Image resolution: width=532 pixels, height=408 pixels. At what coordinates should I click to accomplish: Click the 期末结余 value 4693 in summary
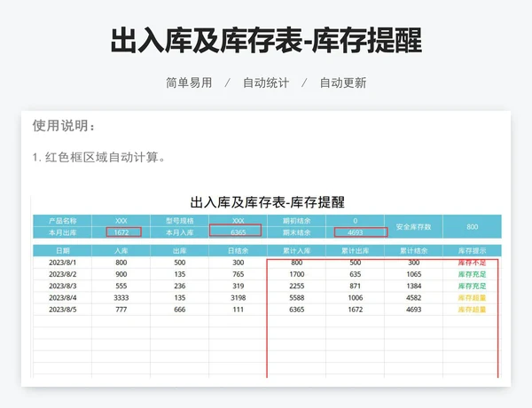point(355,232)
